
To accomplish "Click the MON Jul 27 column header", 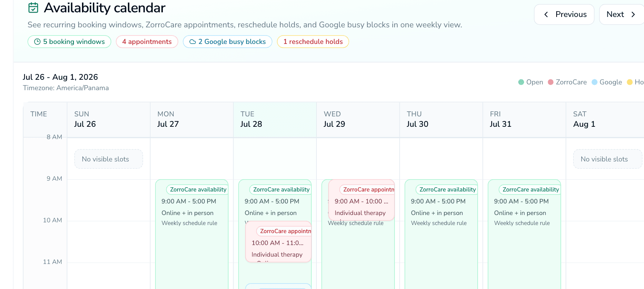I will [x=192, y=119].
